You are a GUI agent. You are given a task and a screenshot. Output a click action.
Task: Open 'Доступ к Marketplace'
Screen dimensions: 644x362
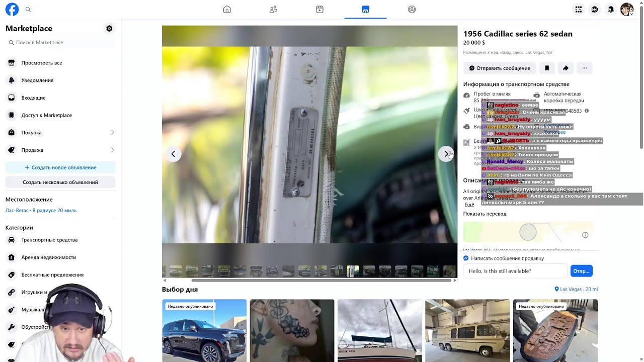click(60, 115)
